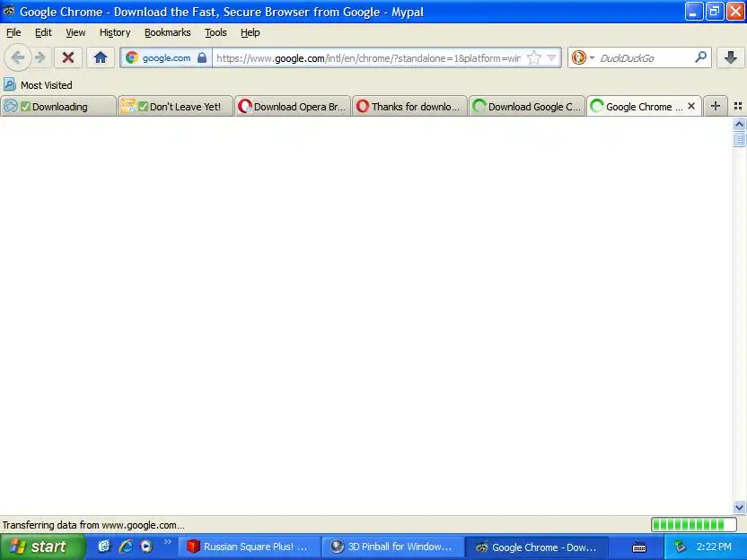
Task: Switch to the Thanks for downlo... tab
Action: [409, 106]
